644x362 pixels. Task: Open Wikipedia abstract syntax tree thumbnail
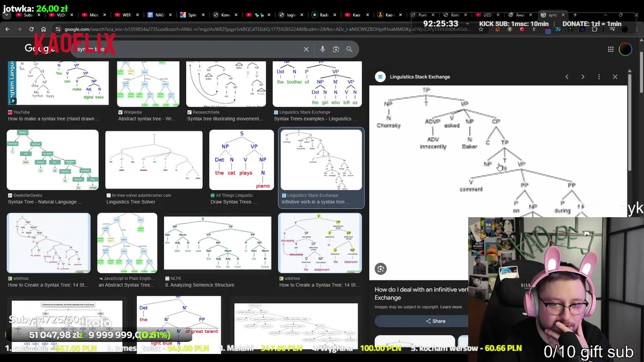[x=148, y=84]
